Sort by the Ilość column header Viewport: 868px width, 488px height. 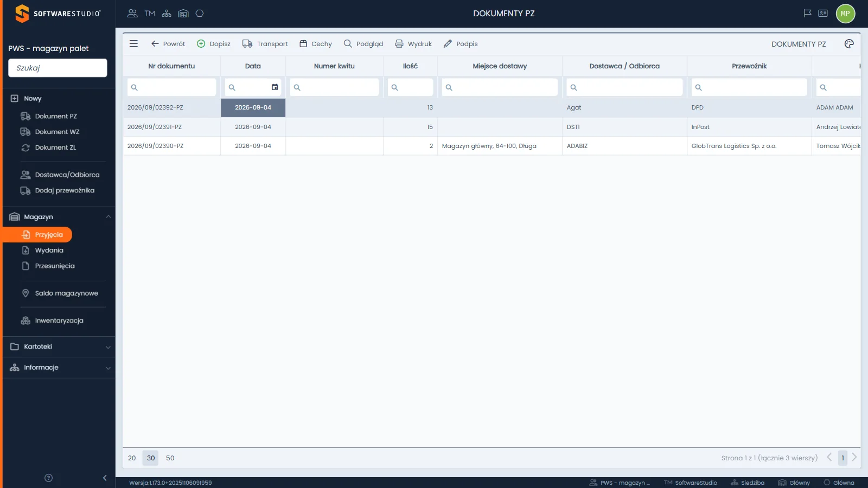click(410, 66)
